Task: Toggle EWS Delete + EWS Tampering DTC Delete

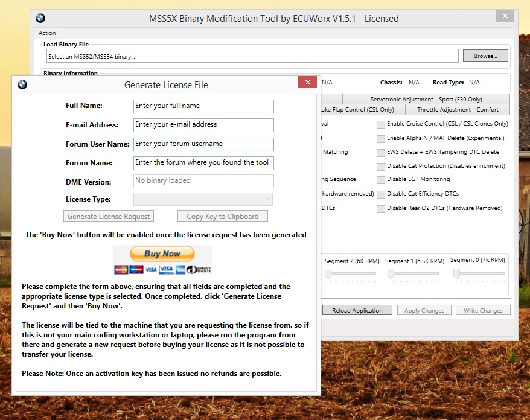Action: point(381,153)
